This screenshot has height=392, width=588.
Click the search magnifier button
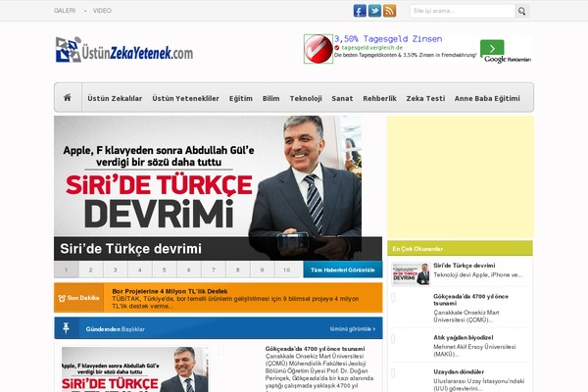click(x=521, y=11)
